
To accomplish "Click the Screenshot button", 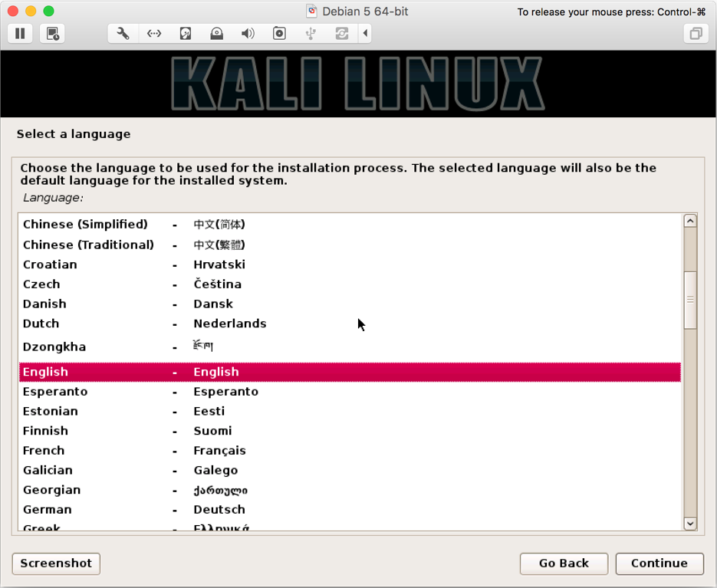I will pos(56,563).
